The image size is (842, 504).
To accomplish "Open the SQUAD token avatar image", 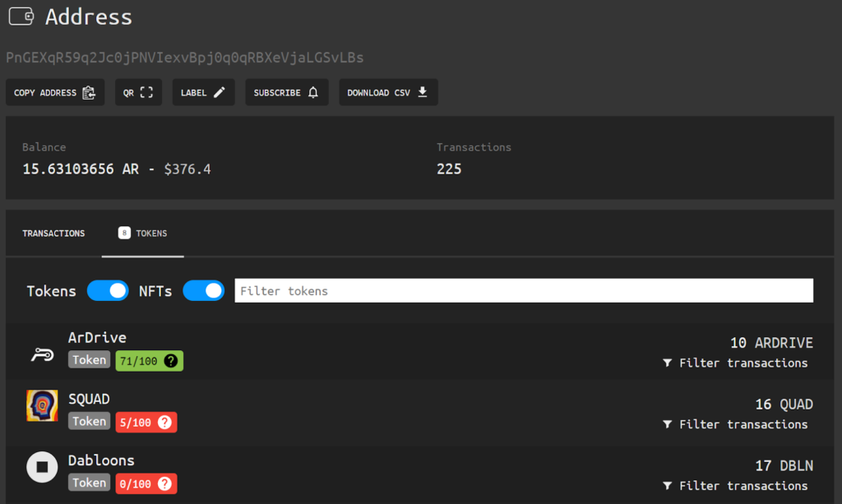I will pos(42,405).
